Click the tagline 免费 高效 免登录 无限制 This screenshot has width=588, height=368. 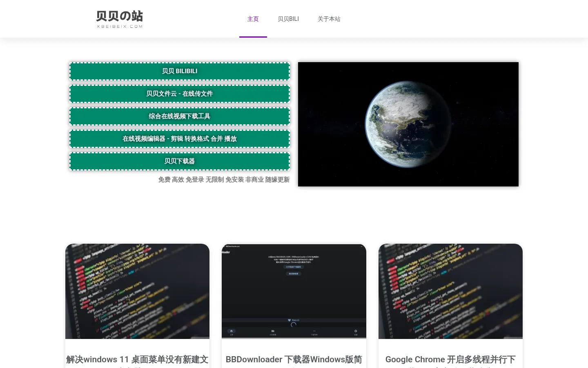(224, 180)
